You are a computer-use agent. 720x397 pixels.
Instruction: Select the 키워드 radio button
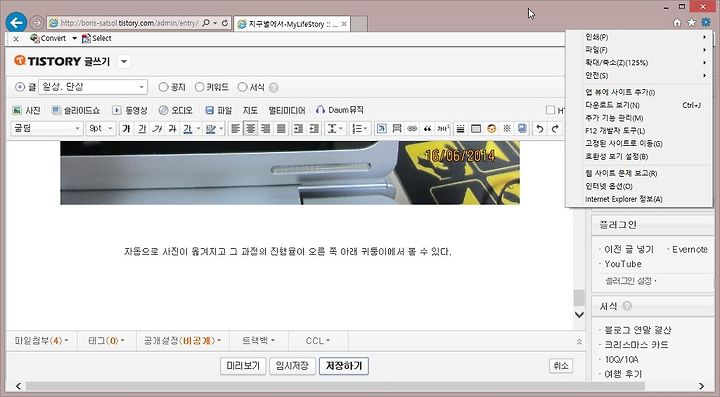point(199,87)
